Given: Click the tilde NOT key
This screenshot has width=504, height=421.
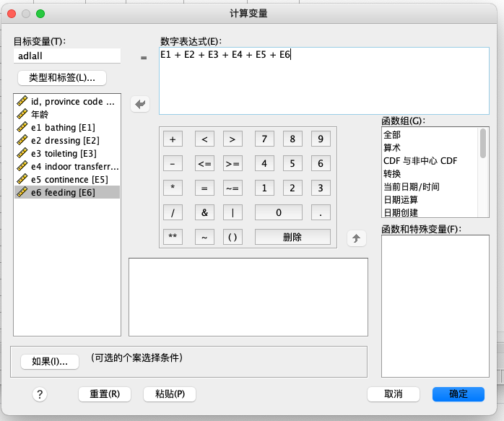Looking at the screenshot, I should (204, 237).
